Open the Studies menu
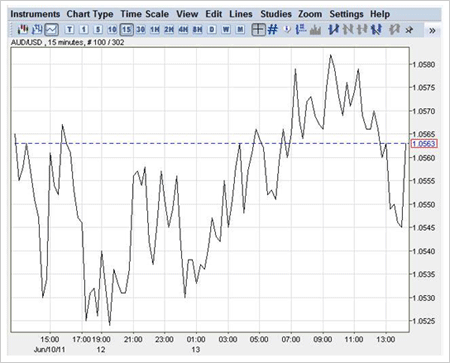 point(276,14)
